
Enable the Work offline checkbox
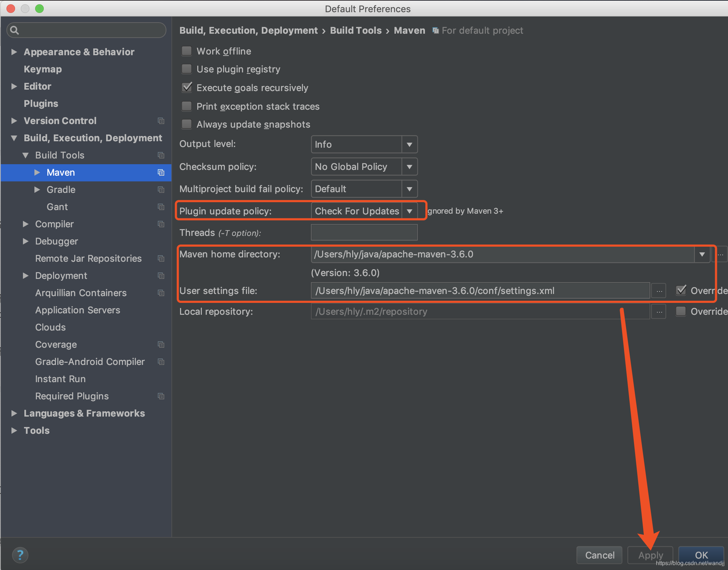187,52
